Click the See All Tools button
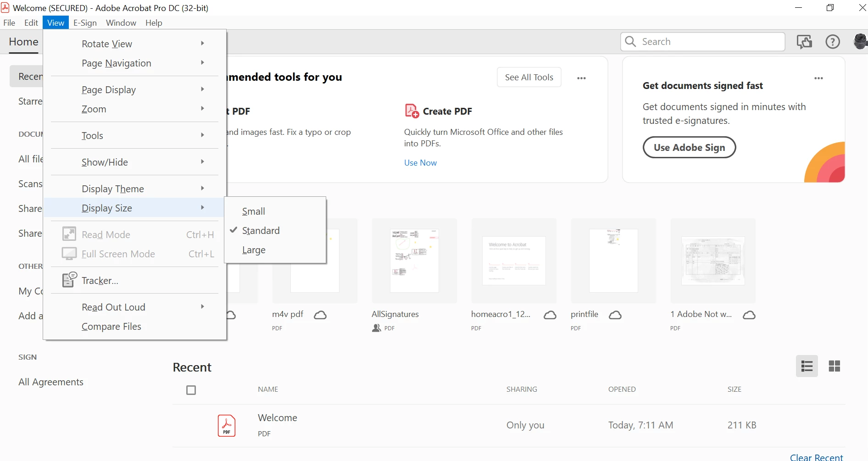868x461 pixels. (529, 77)
